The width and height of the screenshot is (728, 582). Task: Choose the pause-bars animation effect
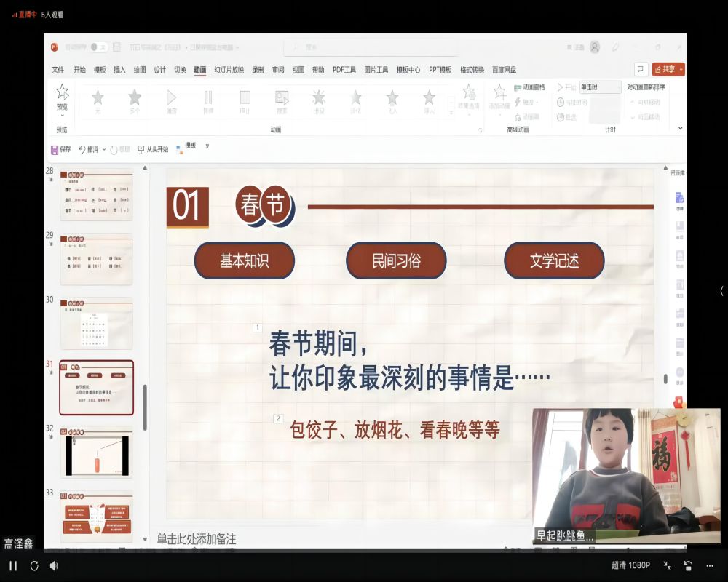coord(208,100)
